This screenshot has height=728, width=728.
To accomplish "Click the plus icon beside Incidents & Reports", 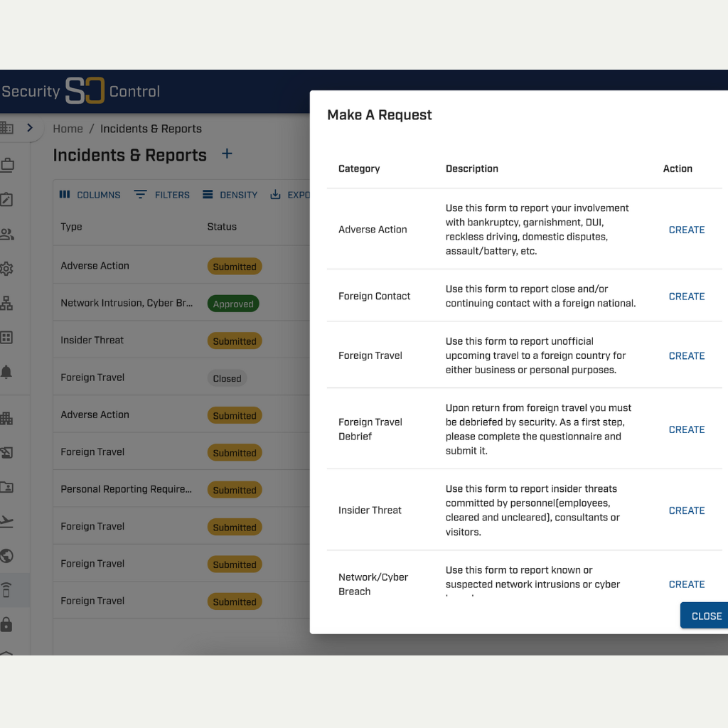I will tap(227, 154).
